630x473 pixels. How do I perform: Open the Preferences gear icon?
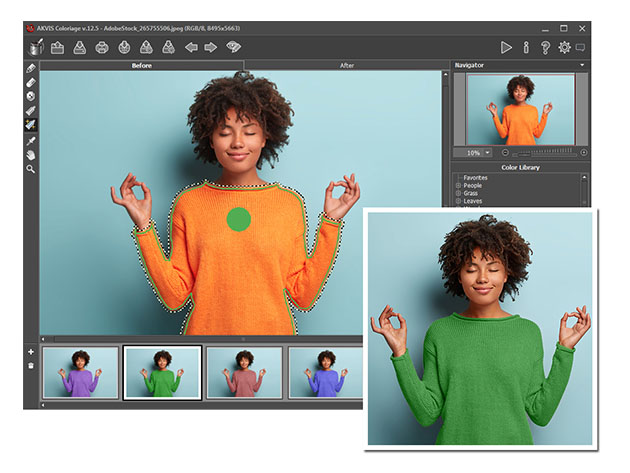click(x=564, y=47)
